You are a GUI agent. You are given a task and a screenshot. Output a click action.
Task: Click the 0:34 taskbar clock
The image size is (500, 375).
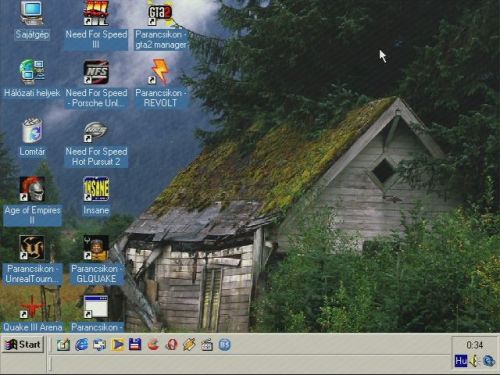[474, 345]
